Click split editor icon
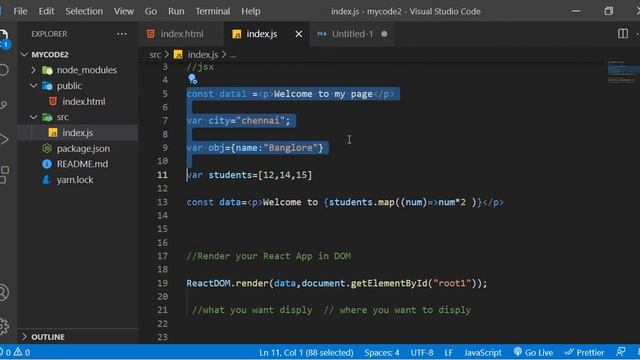The width and height of the screenshot is (640, 360). click(622, 34)
